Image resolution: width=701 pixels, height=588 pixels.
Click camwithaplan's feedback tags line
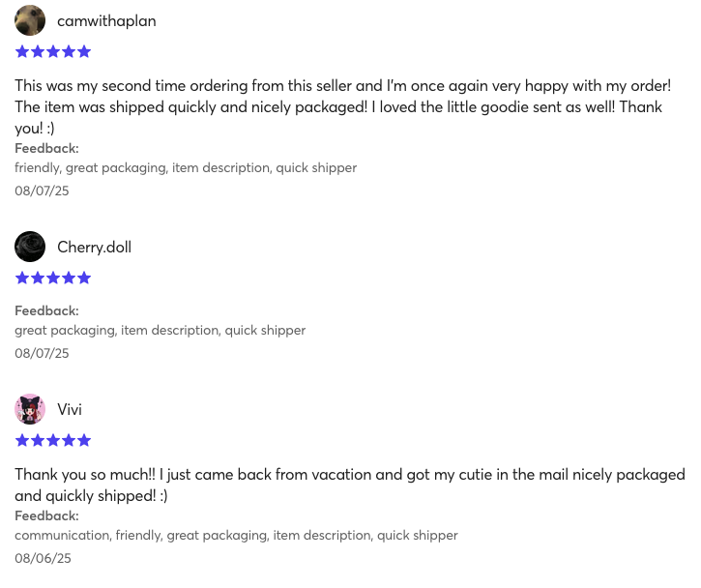point(186,167)
